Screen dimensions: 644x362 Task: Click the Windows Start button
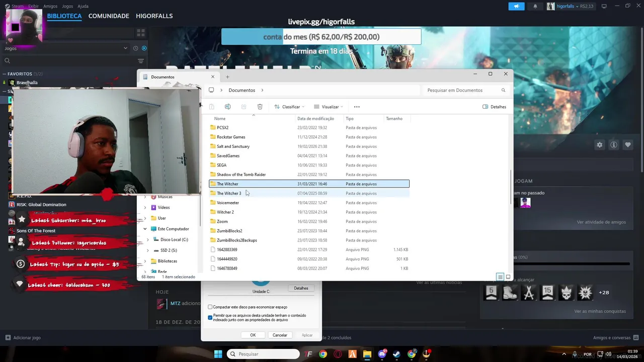tap(218, 354)
